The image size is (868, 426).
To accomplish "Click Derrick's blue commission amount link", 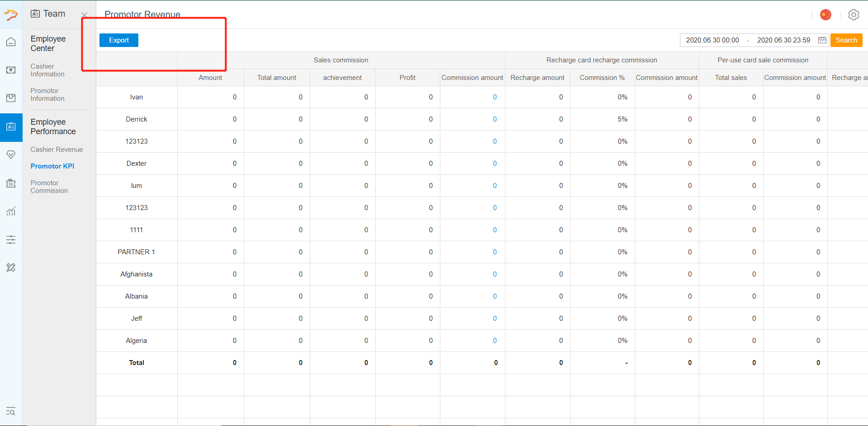I will coord(495,119).
